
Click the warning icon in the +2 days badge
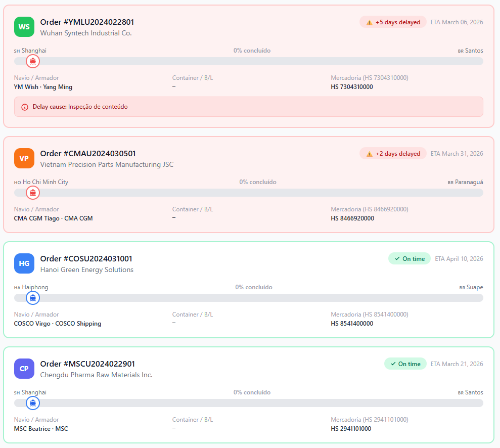[x=370, y=153]
